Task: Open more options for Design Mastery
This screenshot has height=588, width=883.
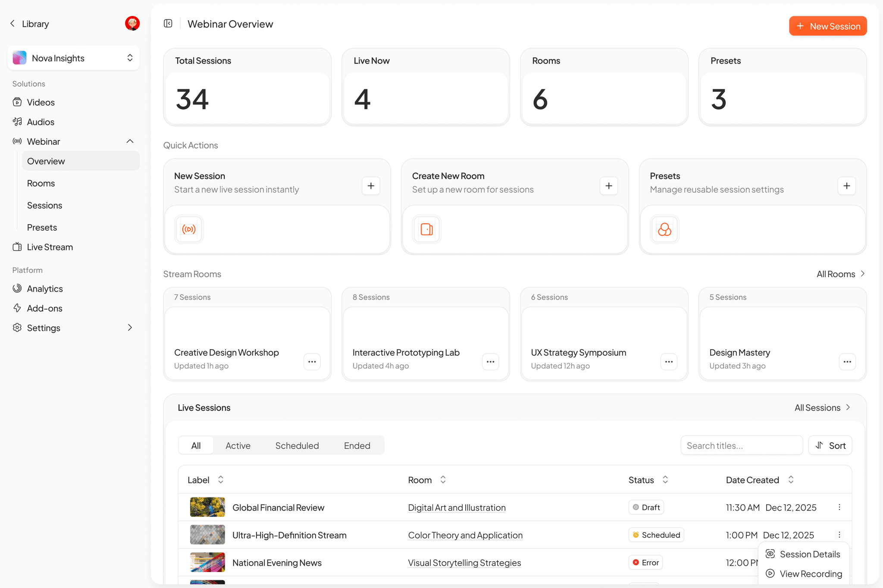Action: coord(848,362)
